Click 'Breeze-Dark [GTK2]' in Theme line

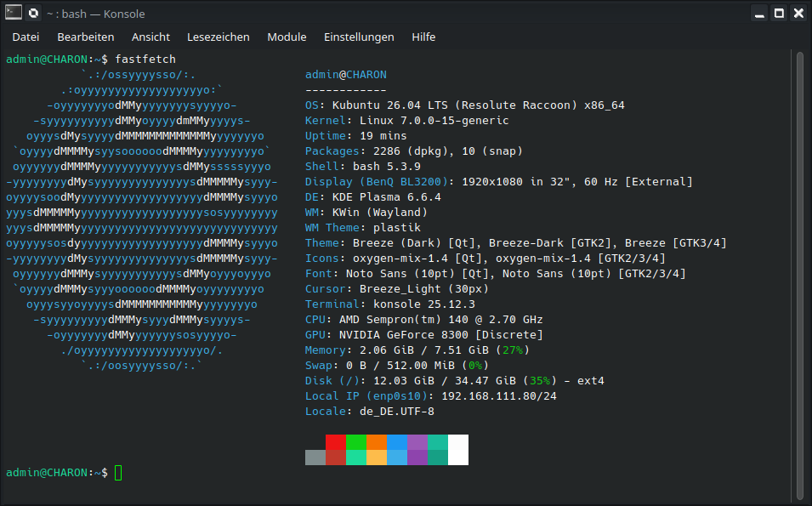click(x=553, y=243)
